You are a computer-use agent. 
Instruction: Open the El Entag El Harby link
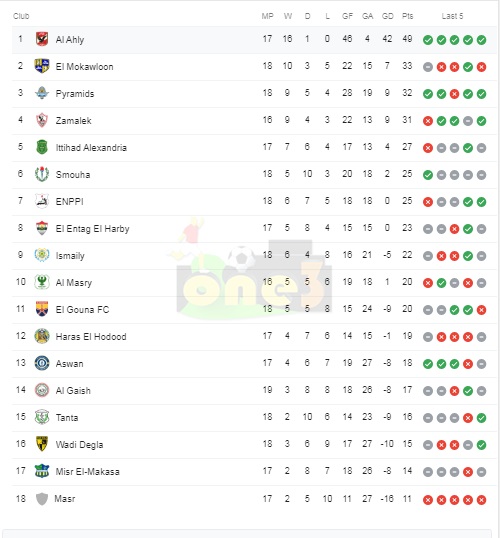(93, 229)
